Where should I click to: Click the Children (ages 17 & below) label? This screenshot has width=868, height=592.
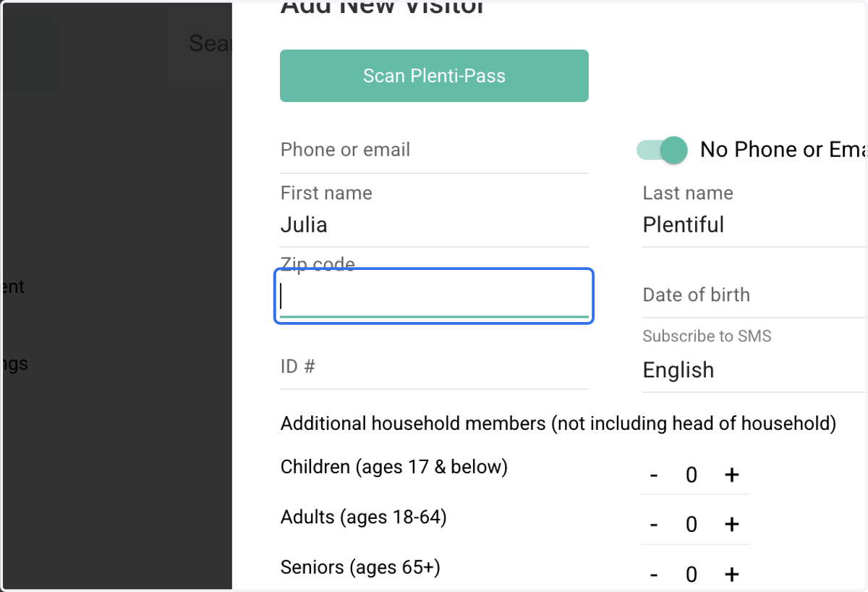pos(394,467)
